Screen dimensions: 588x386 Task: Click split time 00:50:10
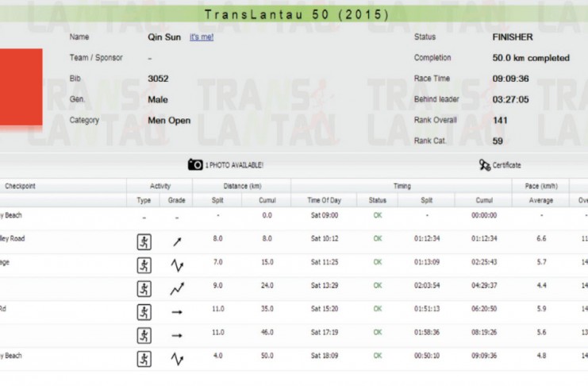pos(427,356)
